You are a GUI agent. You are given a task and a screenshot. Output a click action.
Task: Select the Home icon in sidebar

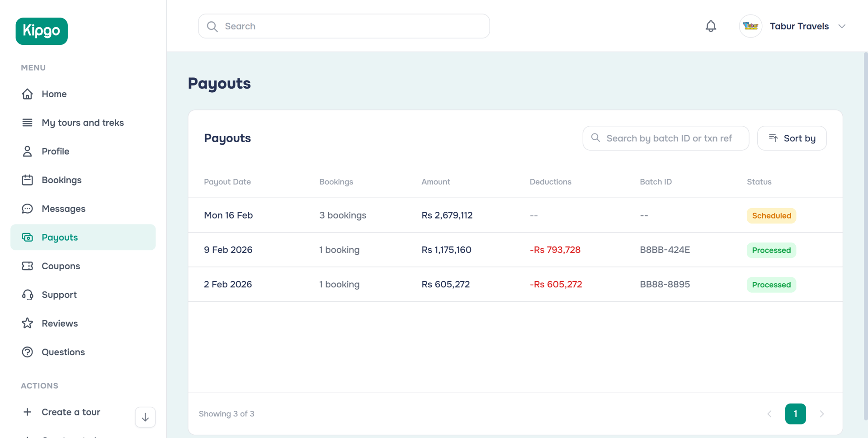(x=28, y=94)
